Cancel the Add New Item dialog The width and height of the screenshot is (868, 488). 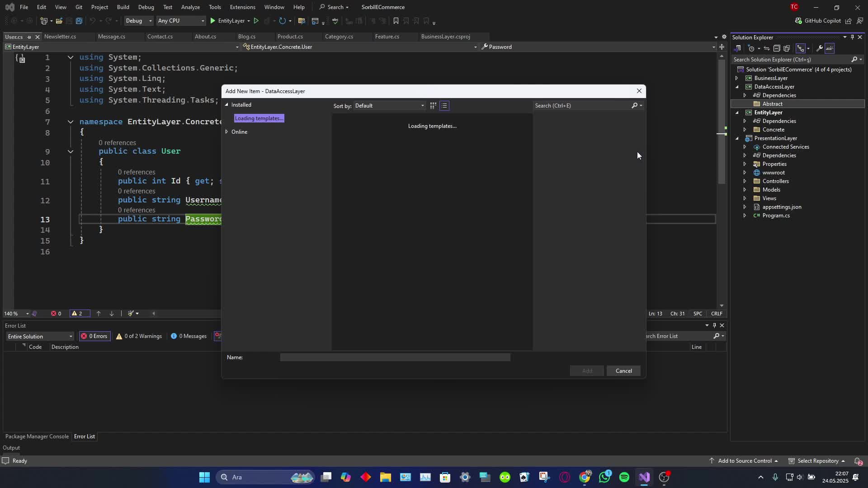click(x=623, y=371)
